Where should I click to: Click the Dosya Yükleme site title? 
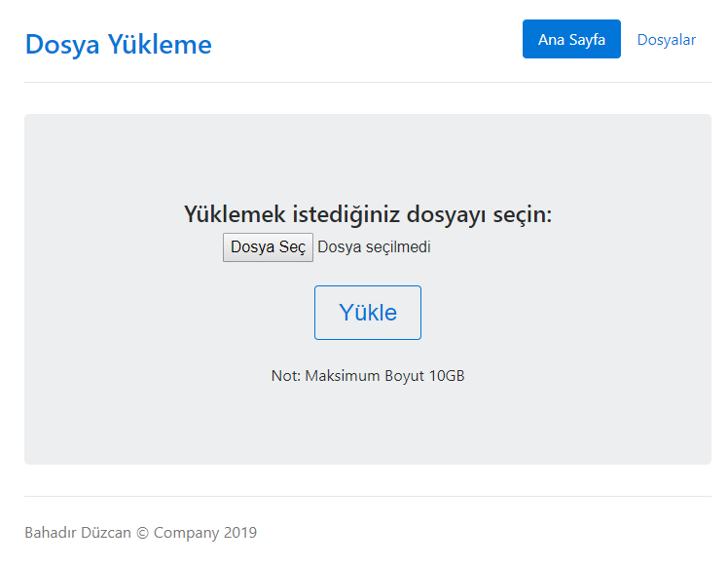118,44
